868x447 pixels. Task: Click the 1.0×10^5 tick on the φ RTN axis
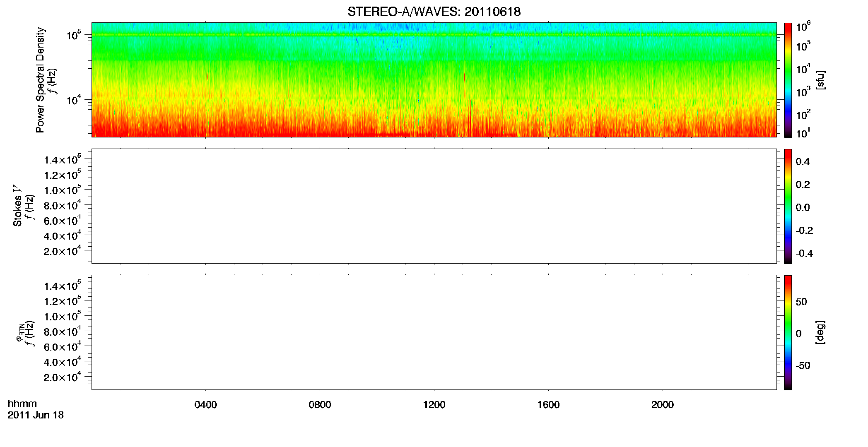coord(62,316)
